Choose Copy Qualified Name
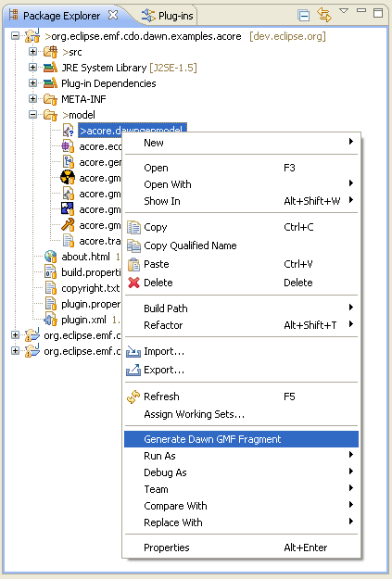This screenshot has width=392, height=579. coord(241,245)
